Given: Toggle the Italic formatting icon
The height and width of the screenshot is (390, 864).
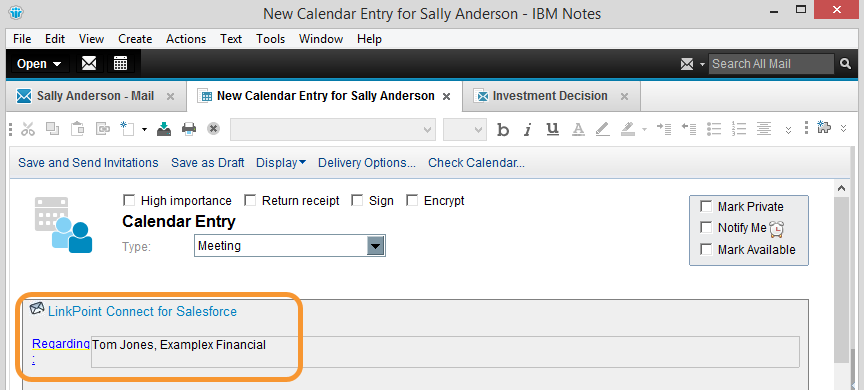Looking at the screenshot, I should coord(528,129).
